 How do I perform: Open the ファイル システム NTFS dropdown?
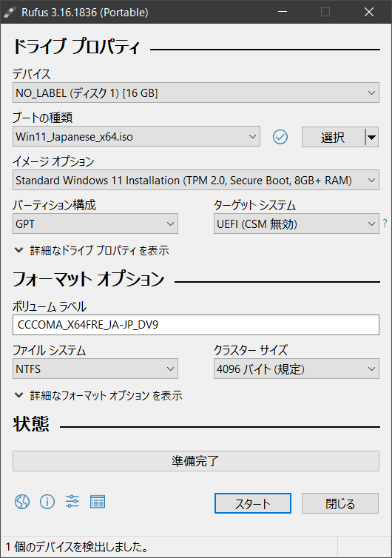tap(95, 369)
